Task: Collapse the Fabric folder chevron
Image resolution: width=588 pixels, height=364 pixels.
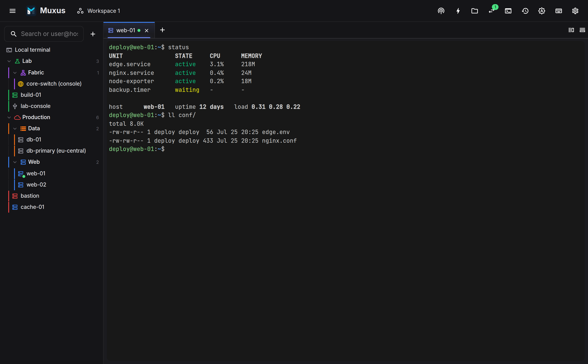Action: point(15,73)
